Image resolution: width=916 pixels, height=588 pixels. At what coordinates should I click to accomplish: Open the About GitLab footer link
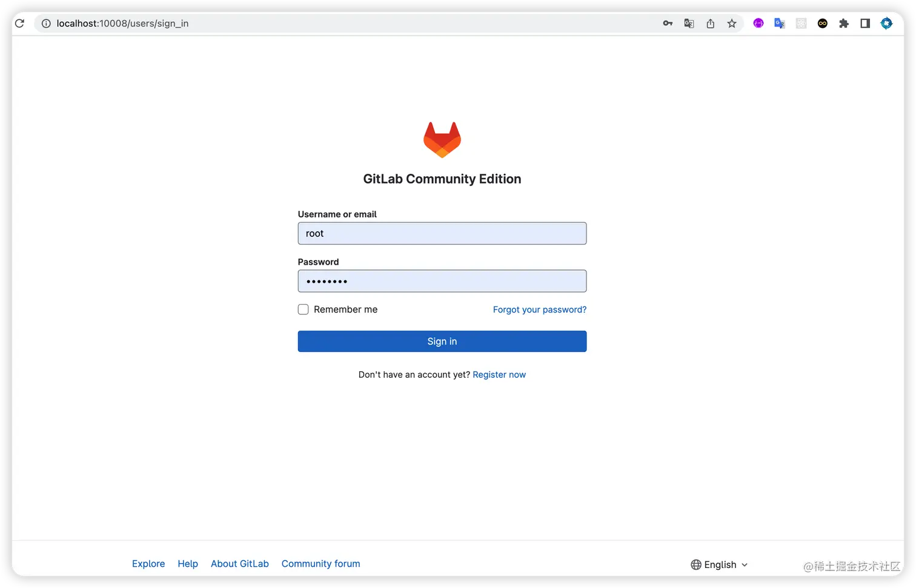tap(240, 564)
